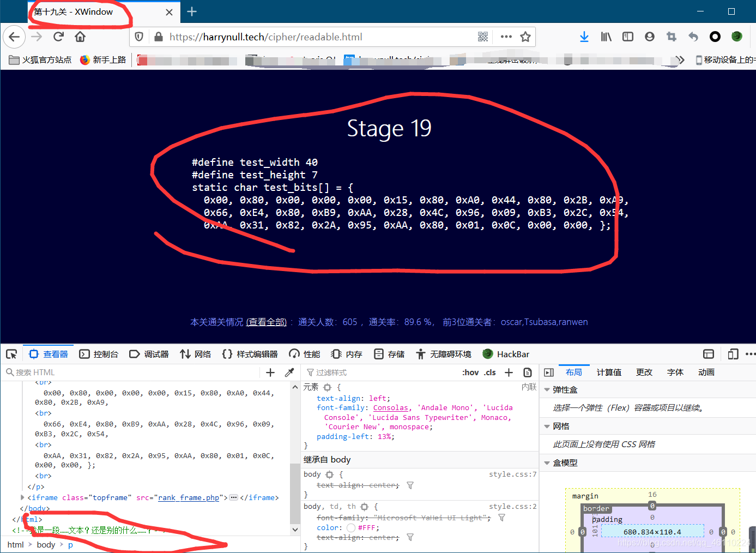The width and height of the screenshot is (756, 553).
Task: Select the 布局 layout side tab
Action: tap(574, 372)
